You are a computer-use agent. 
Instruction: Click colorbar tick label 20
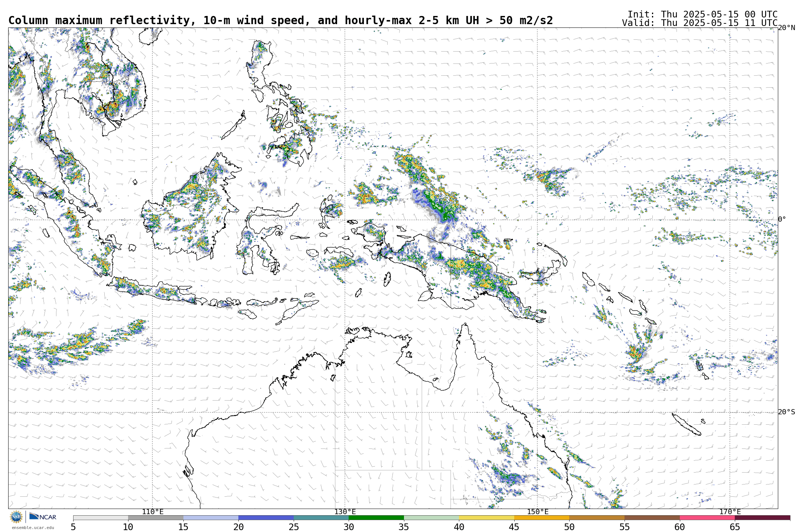(x=238, y=527)
